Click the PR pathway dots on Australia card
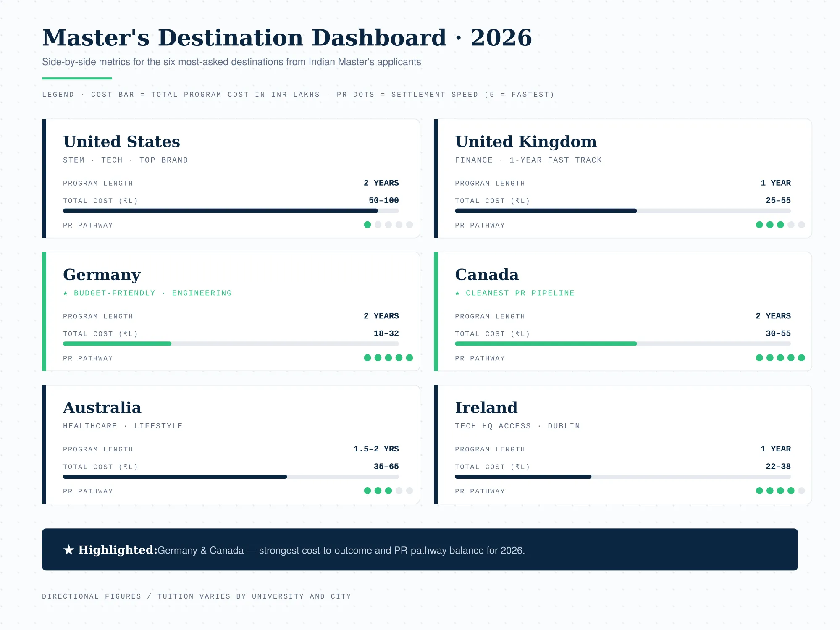 [388, 491]
